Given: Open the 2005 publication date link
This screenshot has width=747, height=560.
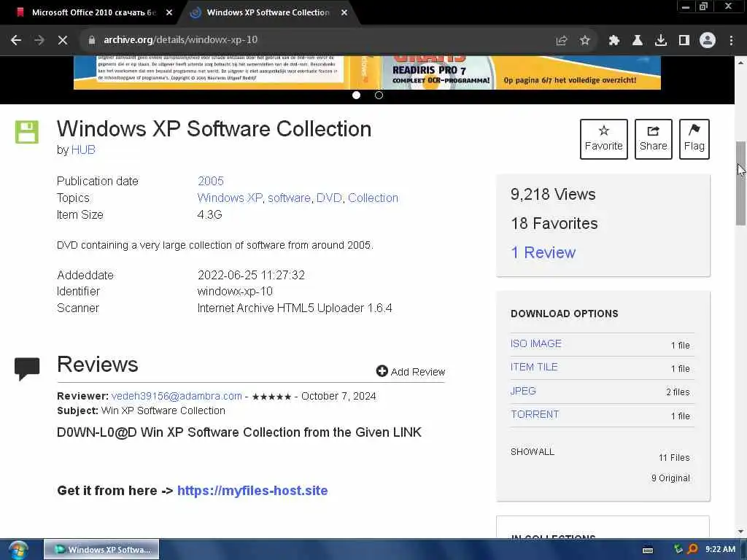Looking at the screenshot, I should pos(211,181).
